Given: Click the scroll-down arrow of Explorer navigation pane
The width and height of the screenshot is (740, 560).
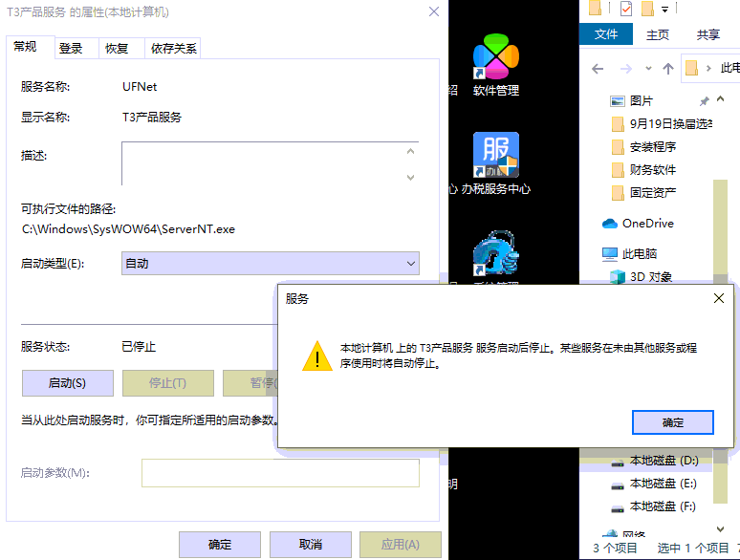Looking at the screenshot, I should pyautogui.click(x=720, y=529).
